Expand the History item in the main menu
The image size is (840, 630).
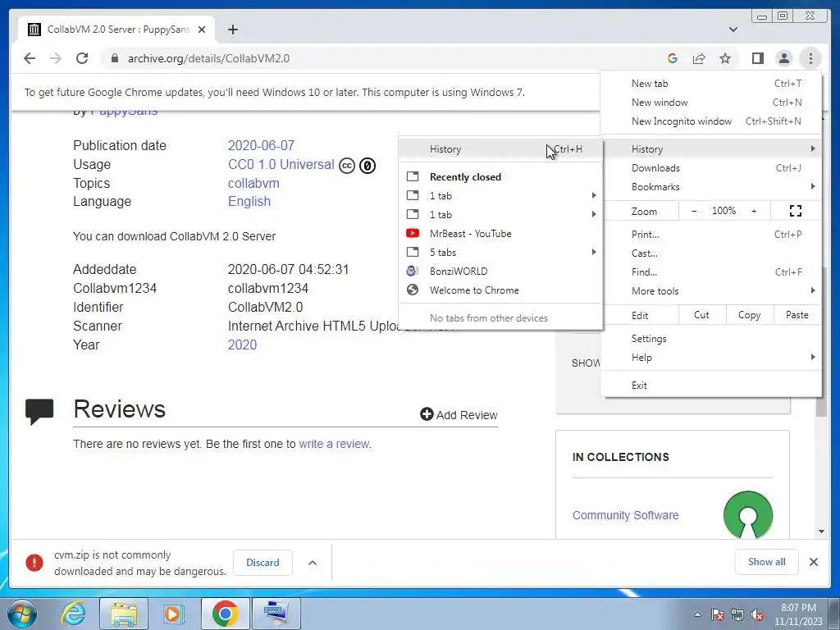click(711, 149)
